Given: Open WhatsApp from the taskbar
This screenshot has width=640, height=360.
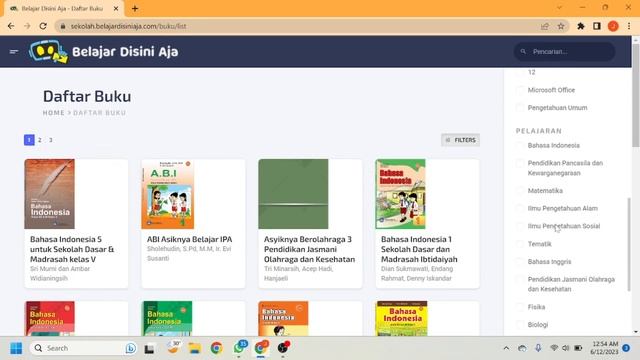Looking at the screenshot, I should click(239, 348).
